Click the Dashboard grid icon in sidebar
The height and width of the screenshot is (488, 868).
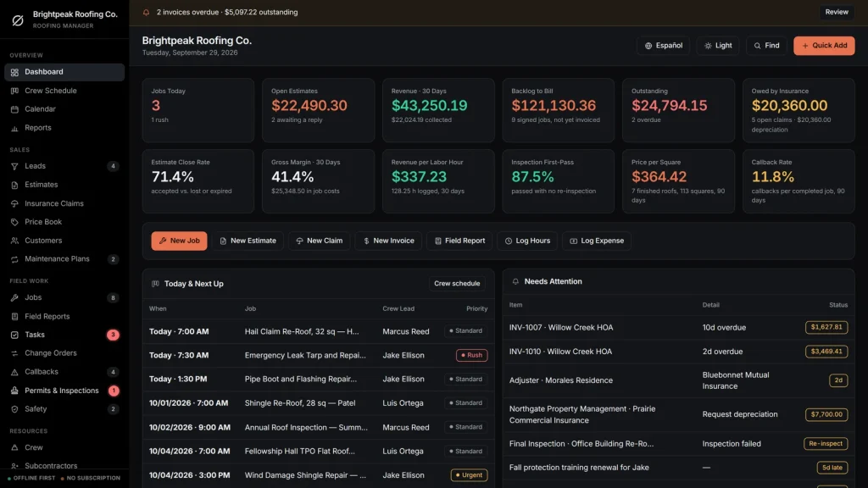point(14,72)
